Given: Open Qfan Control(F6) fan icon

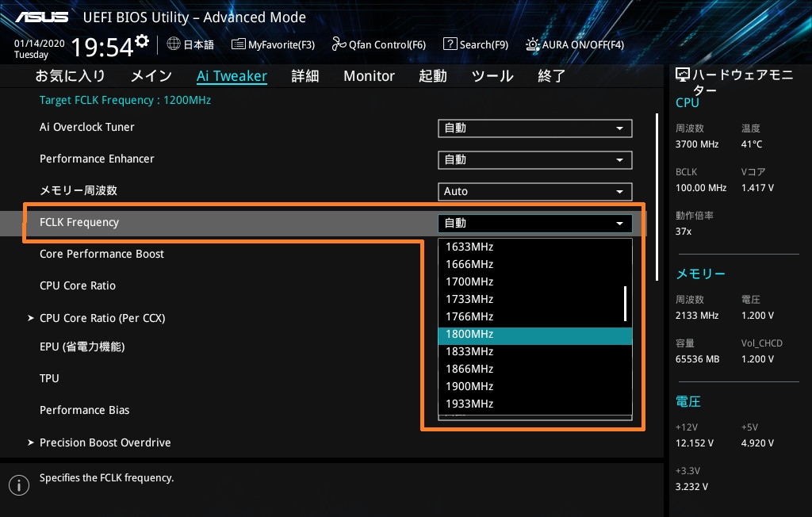Looking at the screenshot, I should [x=339, y=44].
